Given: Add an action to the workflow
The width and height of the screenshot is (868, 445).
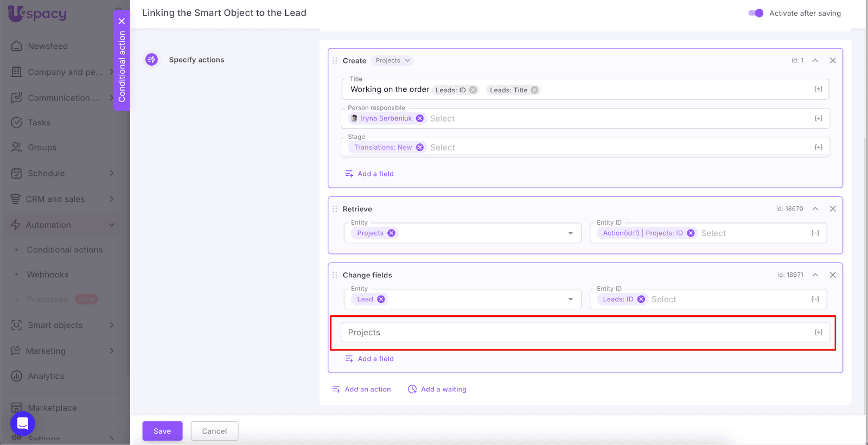Looking at the screenshot, I should click(362, 389).
